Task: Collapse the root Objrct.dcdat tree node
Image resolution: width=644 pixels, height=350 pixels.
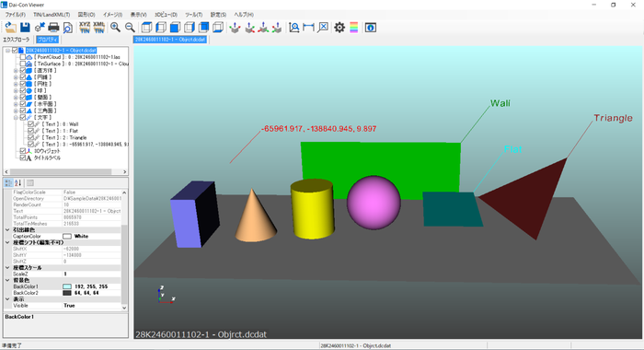Action: click(7, 51)
